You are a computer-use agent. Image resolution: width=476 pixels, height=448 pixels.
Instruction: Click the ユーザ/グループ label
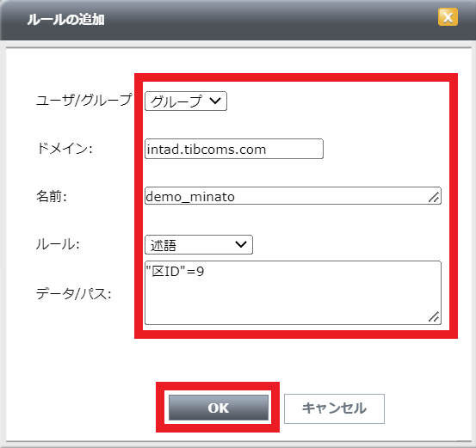[84, 100]
